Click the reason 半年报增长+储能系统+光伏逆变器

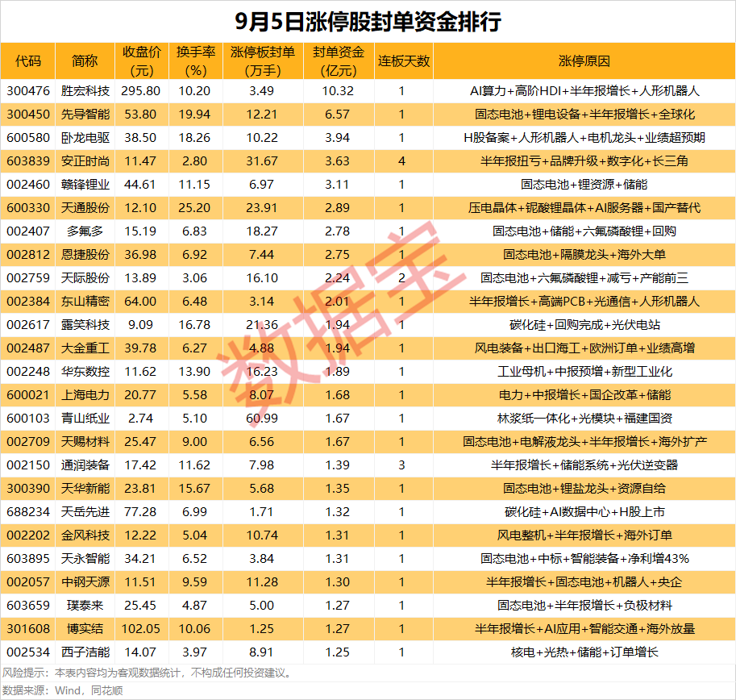(584, 465)
